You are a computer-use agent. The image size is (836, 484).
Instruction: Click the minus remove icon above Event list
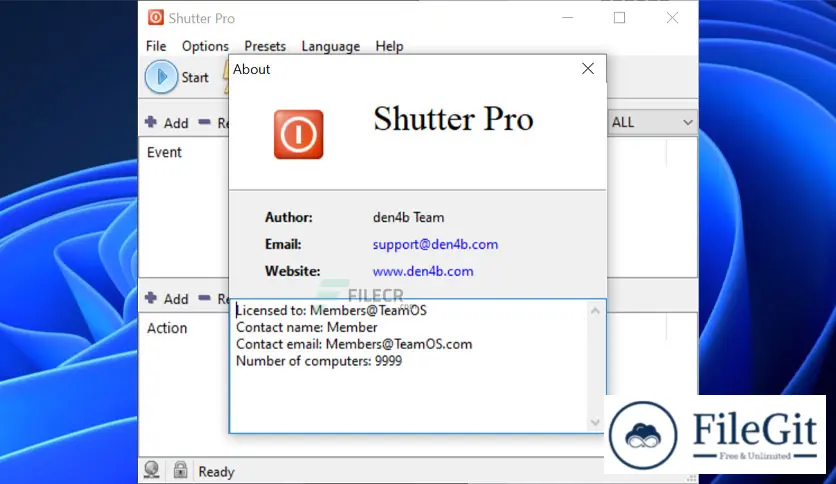point(204,122)
